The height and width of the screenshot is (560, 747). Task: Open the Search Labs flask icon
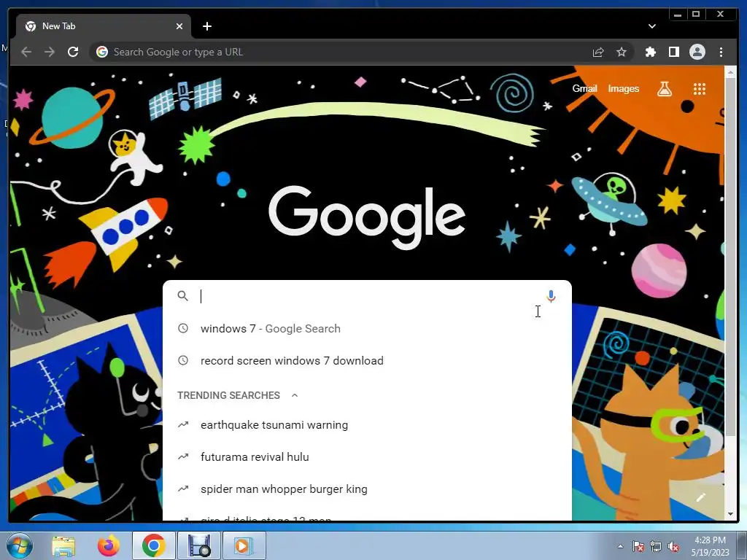click(x=665, y=88)
